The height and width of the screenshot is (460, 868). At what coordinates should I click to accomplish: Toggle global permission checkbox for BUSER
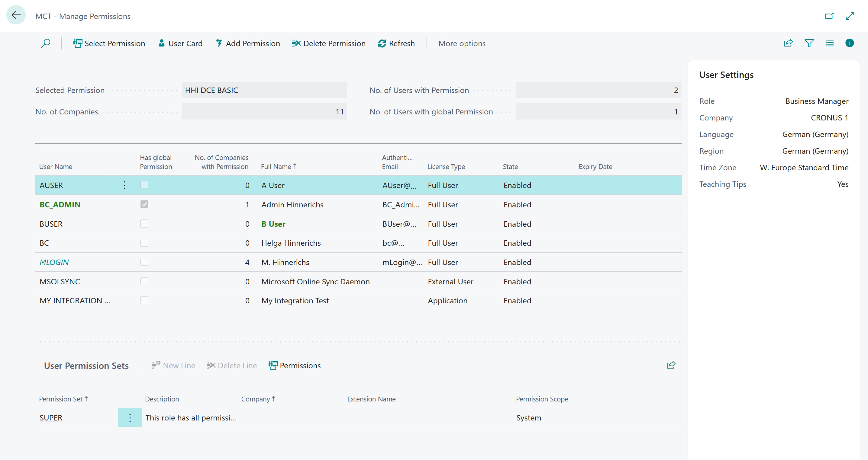tap(144, 224)
